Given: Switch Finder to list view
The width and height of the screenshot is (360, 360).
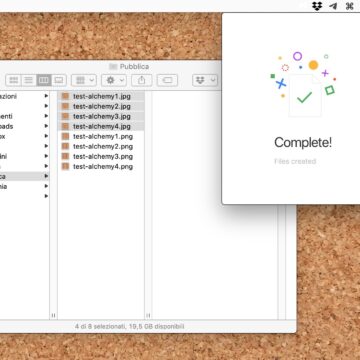Looking at the screenshot, I should click(x=29, y=80).
